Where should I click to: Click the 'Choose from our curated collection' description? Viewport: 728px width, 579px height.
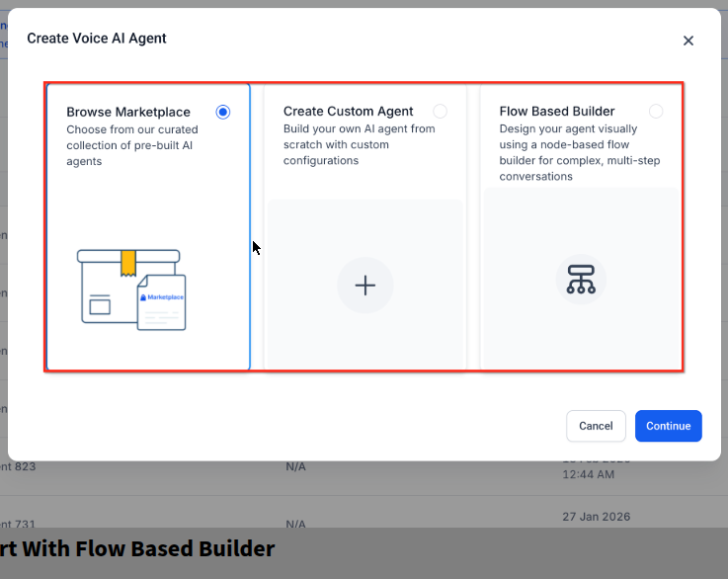coord(132,145)
